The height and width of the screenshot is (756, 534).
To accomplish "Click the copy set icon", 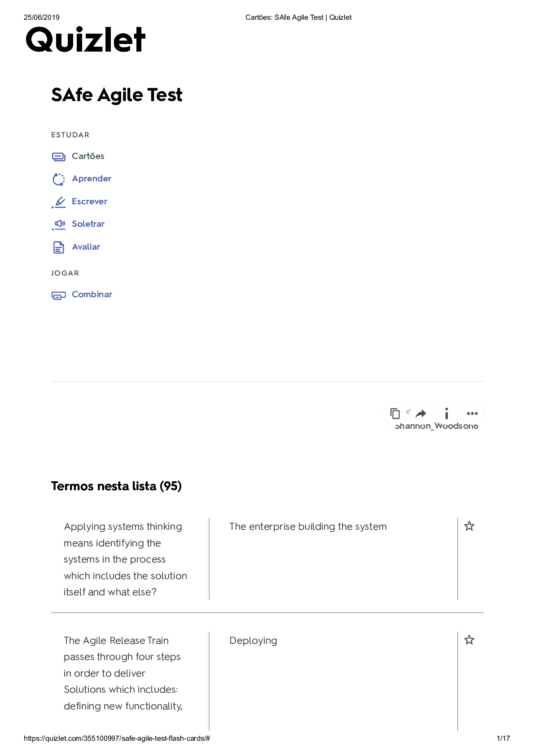I will tap(395, 413).
